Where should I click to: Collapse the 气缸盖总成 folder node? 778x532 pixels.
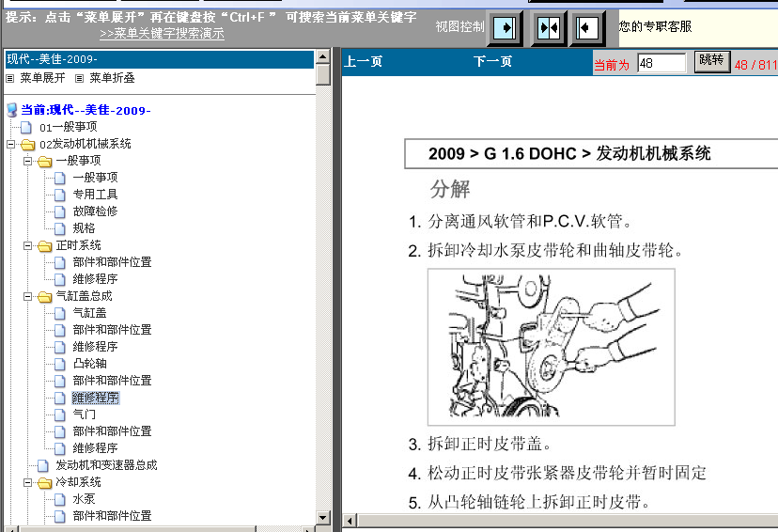28,297
